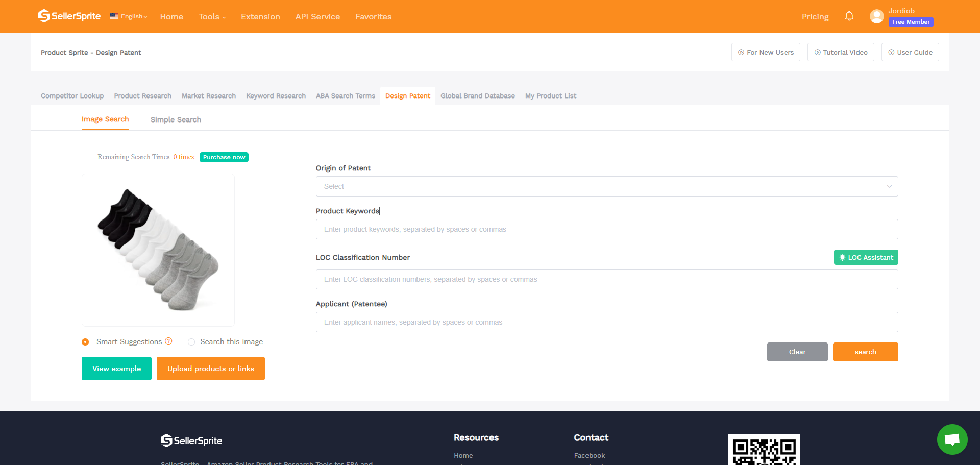Expand the English language dropdown

point(134,16)
